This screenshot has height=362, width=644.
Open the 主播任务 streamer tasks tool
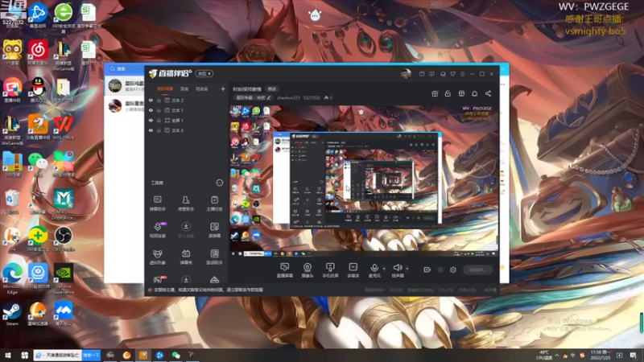[x=214, y=204]
